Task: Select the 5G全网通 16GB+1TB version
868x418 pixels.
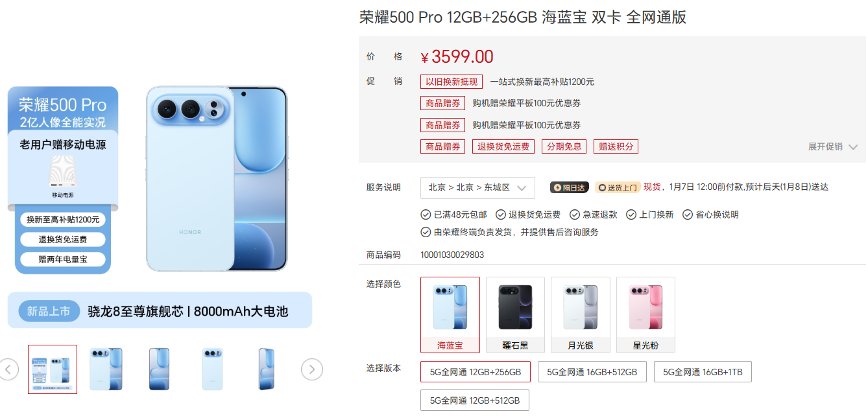Action: coord(703,372)
